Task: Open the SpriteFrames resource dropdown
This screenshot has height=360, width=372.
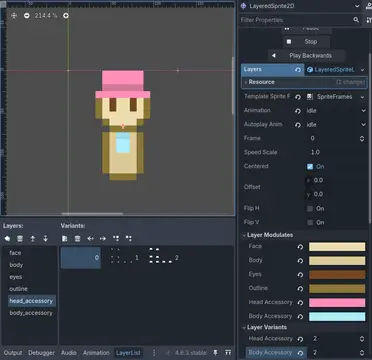Action: (362, 97)
